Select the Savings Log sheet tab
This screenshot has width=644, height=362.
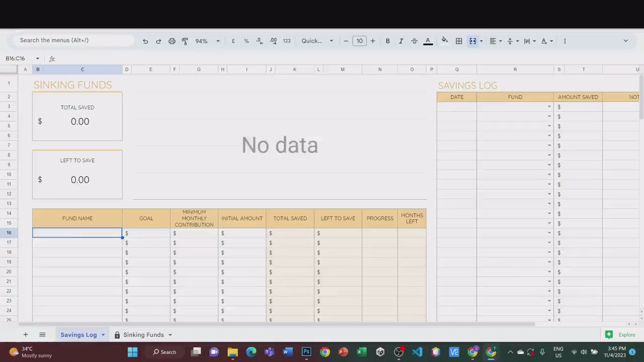point(78,335)
